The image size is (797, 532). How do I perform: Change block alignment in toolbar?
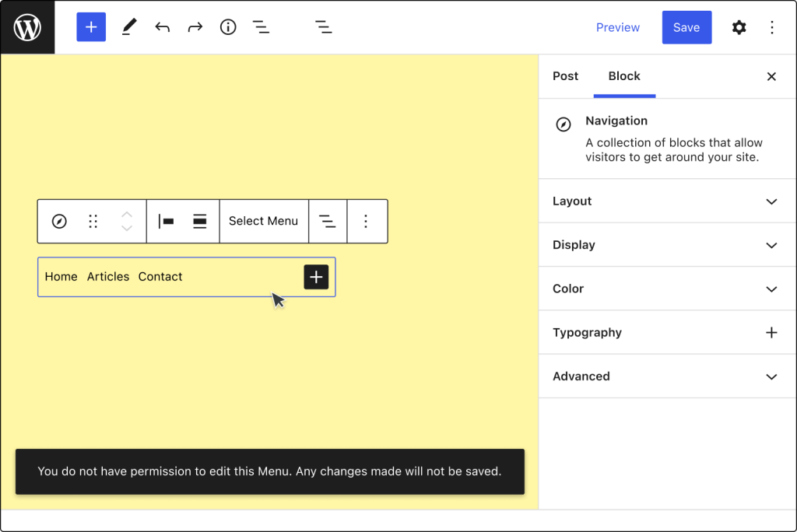click(x=200, y=221)
